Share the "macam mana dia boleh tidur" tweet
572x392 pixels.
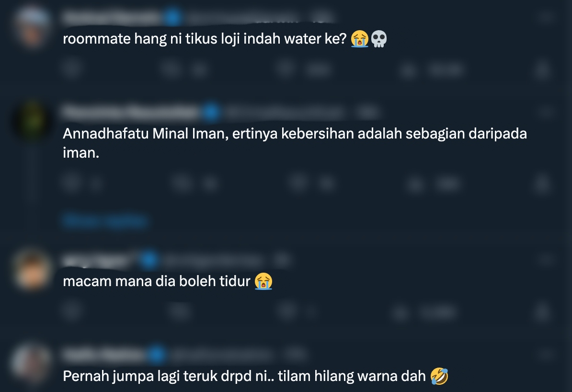(542, 311)
